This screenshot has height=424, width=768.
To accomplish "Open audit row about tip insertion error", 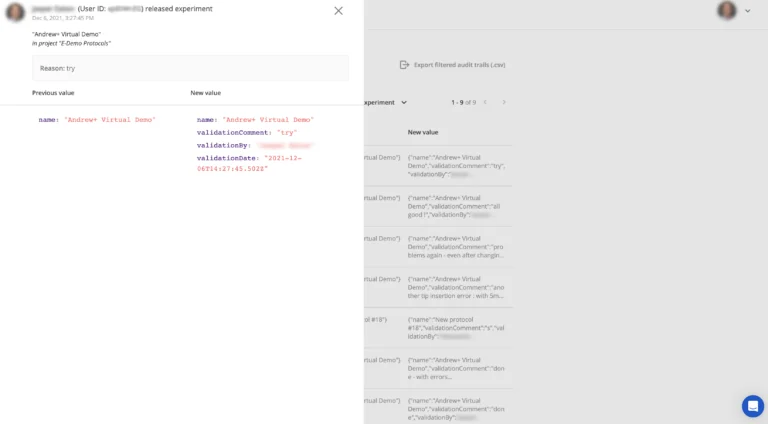I will 456,287.
